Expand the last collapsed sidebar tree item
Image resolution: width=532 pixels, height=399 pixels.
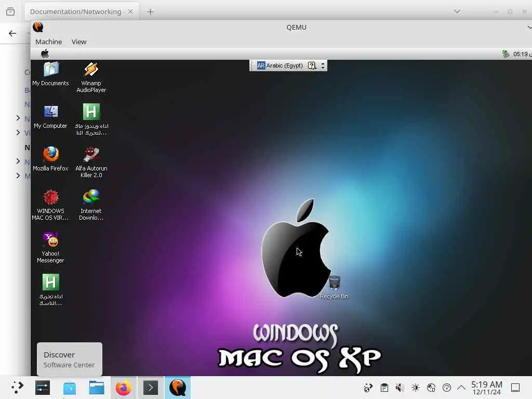tap(18, 176)
